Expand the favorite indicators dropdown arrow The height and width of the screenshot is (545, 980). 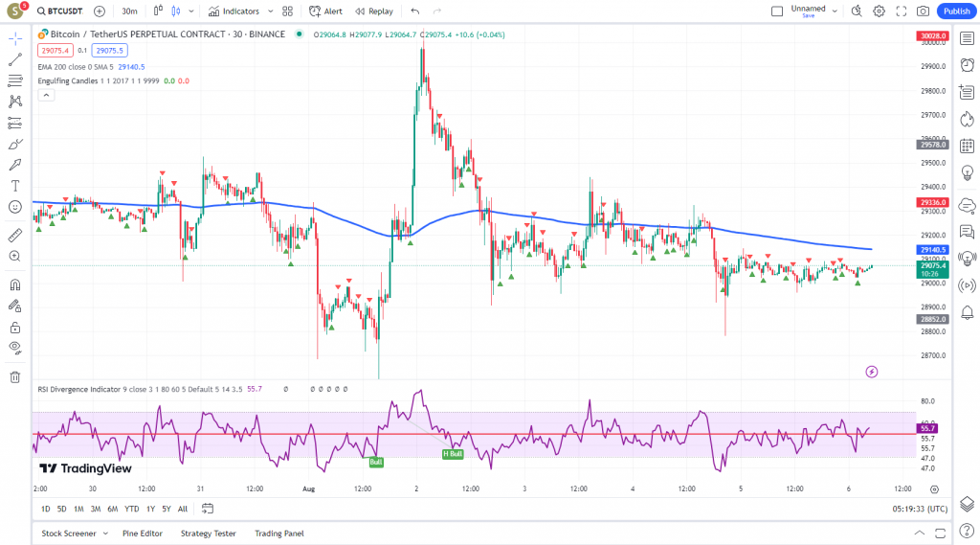point(270,11)
